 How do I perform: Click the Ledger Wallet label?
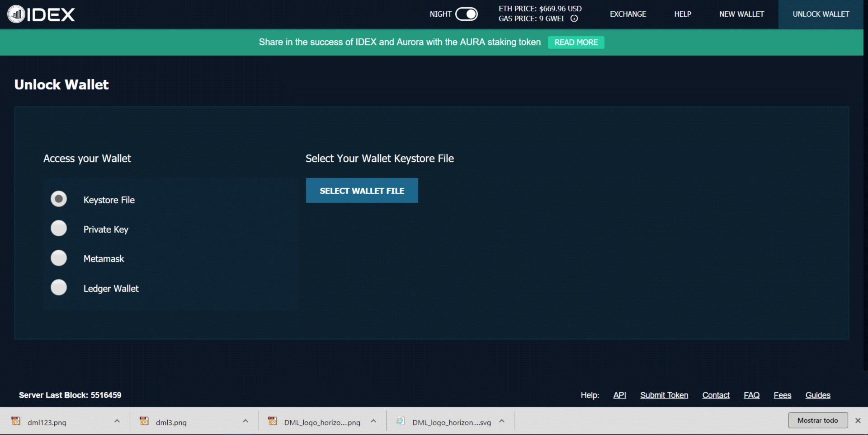[x=111, y=289]
